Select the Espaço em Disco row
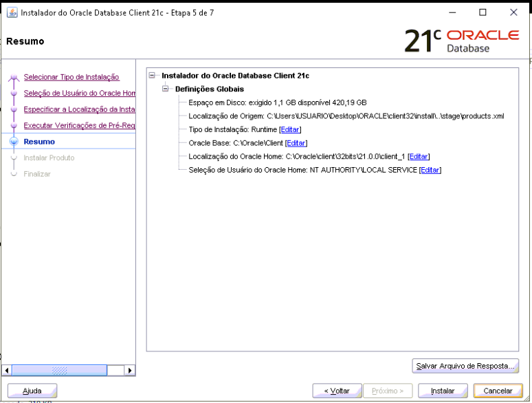Viewport: 532px width, 403px height. [278, 102]
